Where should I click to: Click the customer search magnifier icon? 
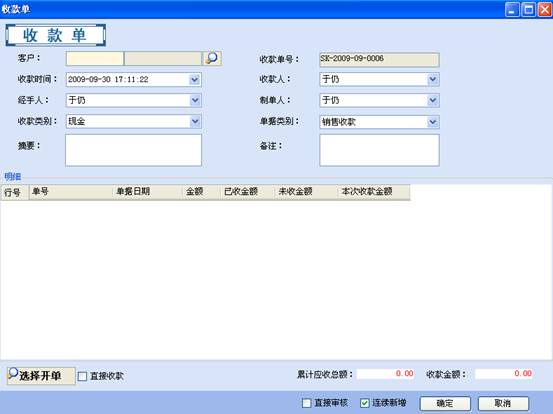tap(212, 58)
